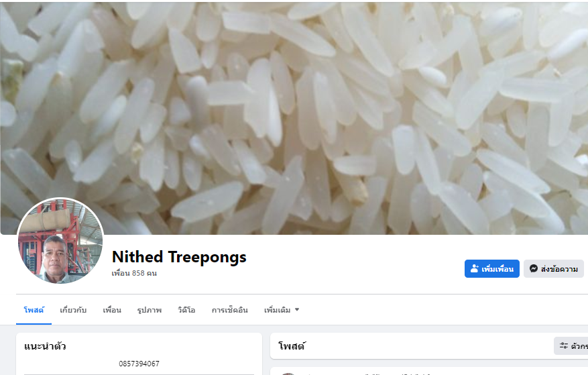
Task: Click the เพิ่มเพื่อน button
Action: (x=492, y=269)
